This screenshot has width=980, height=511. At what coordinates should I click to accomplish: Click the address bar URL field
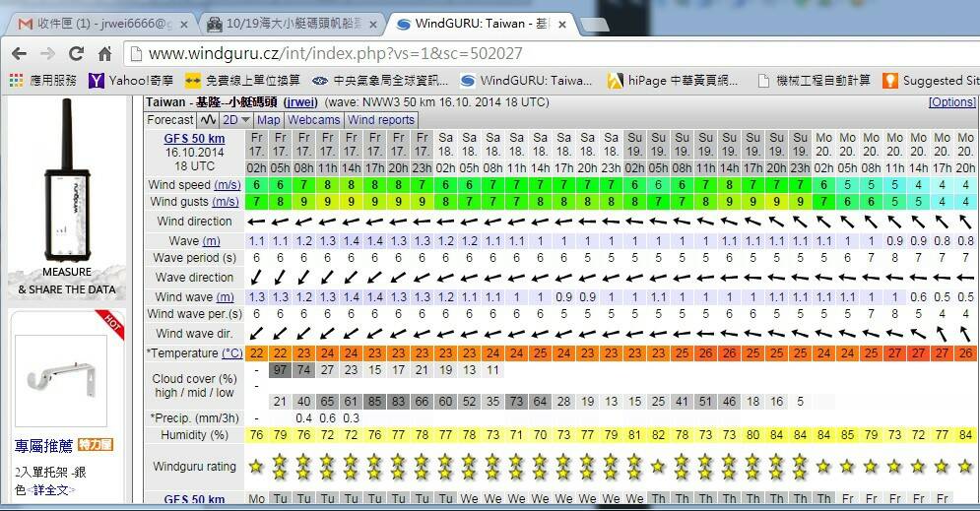[492, 54]
